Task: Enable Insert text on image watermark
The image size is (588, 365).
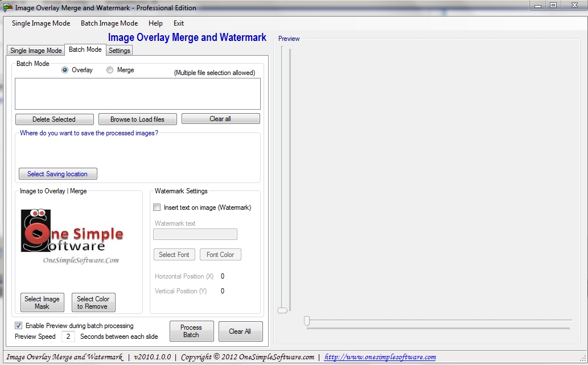Action: click(157, 207)
